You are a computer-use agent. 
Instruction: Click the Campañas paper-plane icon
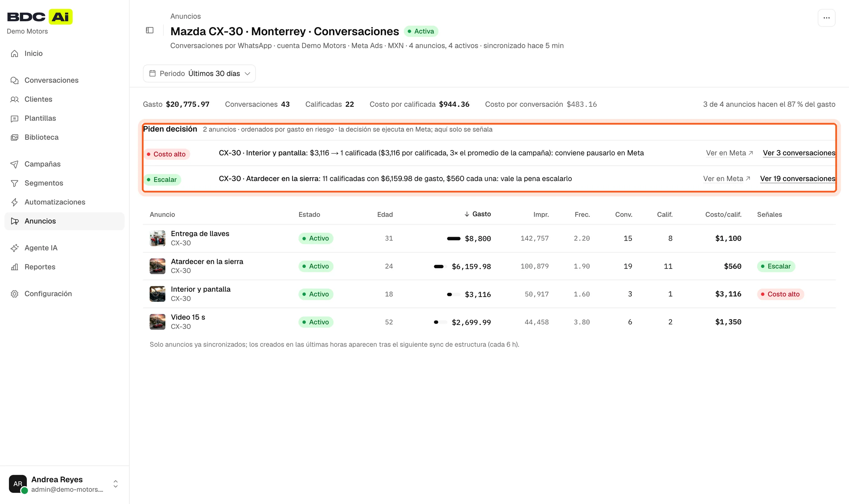tap(14, 164)
